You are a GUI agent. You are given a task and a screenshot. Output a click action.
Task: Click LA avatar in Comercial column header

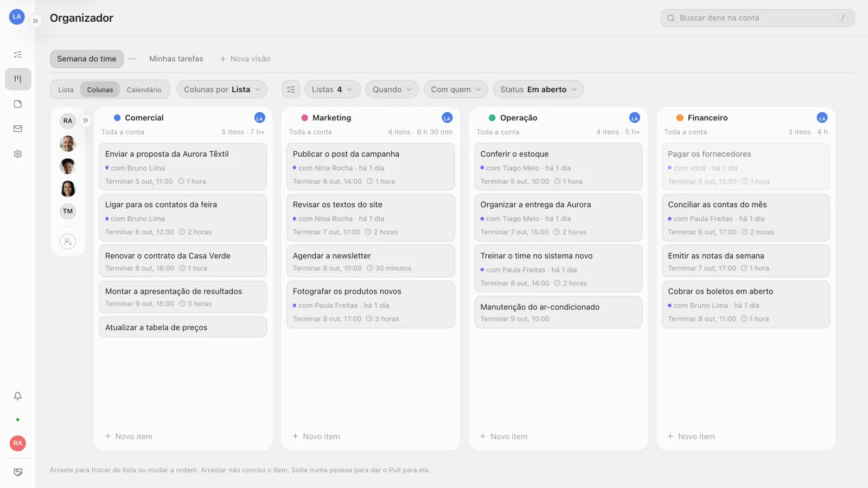click(x=260, y=118)
